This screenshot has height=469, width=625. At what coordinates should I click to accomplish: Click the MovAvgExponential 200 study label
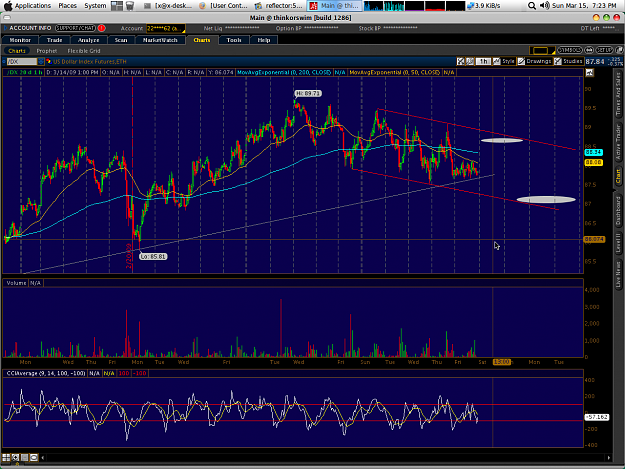click(284, 72)
